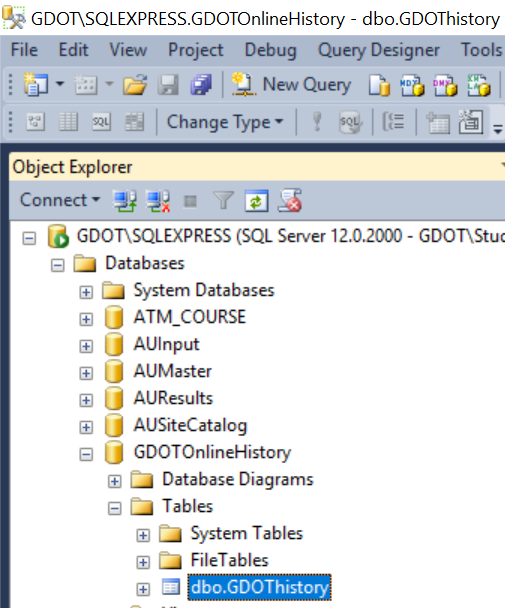Expand the dbo.GDOThistory table node
Screen dimensions: 505x608
pyautogui.click(x=143, y=589)
